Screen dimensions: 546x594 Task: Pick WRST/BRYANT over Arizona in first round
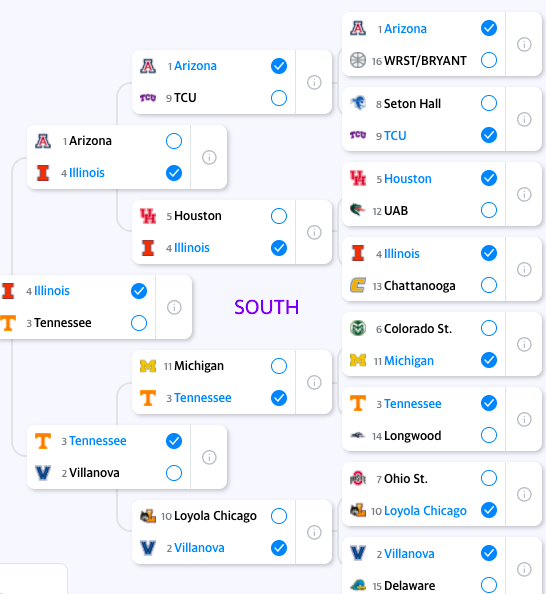pyautogui.click(x=489, y=60)
